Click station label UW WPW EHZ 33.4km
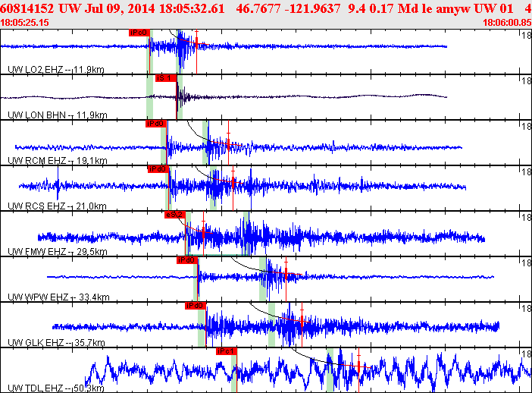This screenshot has height=393, width=532. point(58,297)
